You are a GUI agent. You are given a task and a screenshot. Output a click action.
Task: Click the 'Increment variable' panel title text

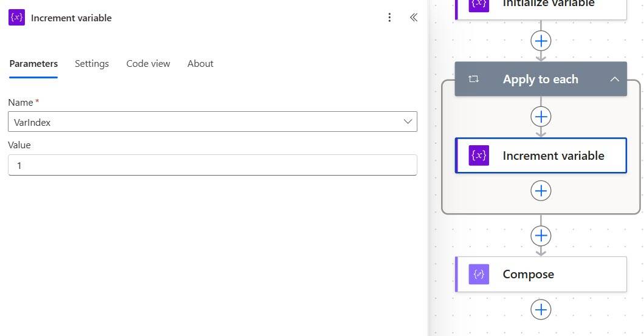72,18
